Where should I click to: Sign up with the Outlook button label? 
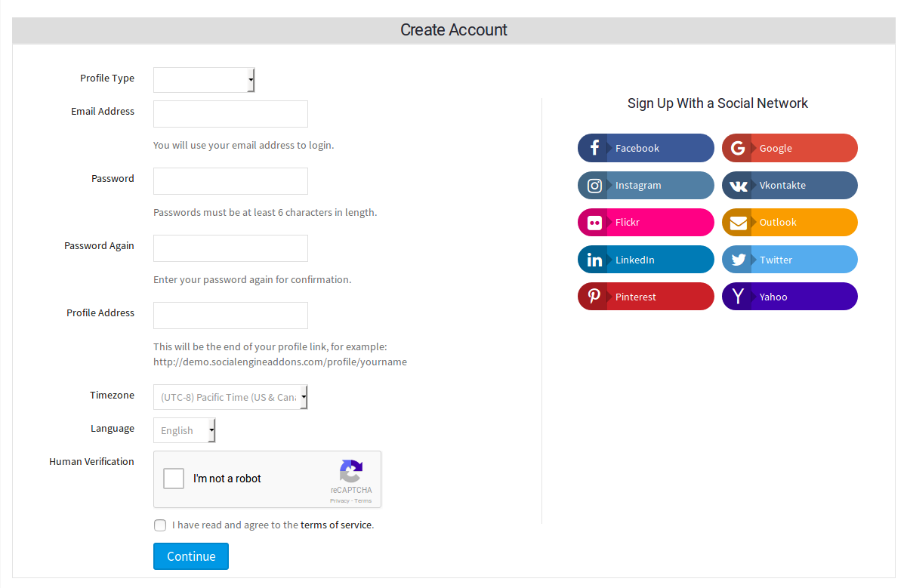(778, 222)
